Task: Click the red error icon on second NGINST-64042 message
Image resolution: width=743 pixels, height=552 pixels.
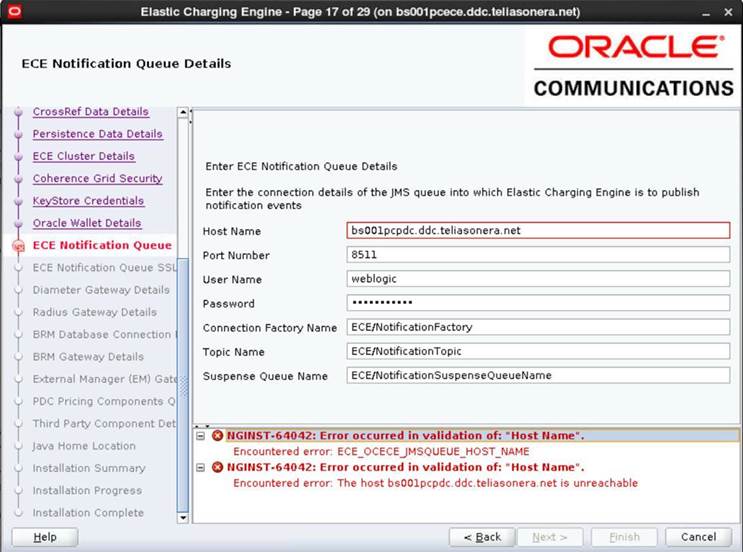Action: 217,468
